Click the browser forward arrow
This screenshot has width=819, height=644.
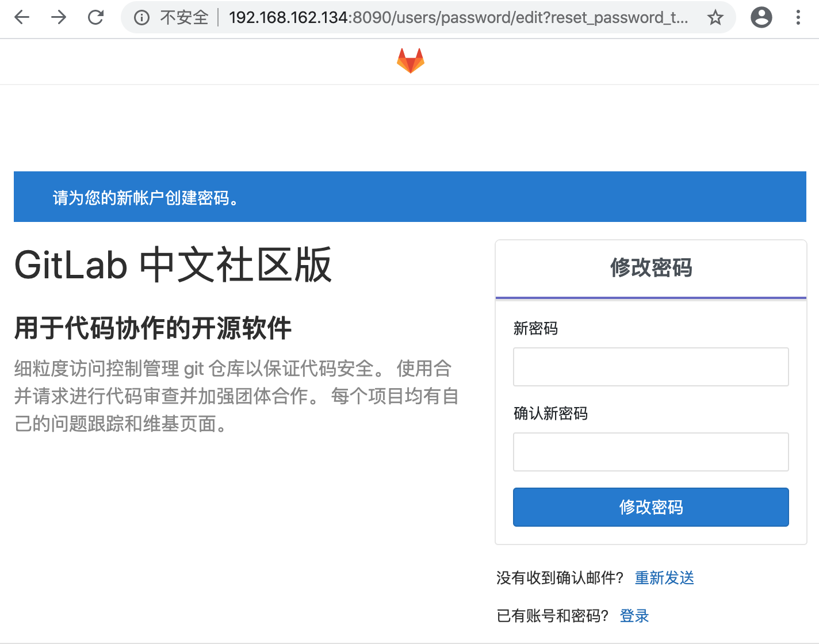point(59,18)
